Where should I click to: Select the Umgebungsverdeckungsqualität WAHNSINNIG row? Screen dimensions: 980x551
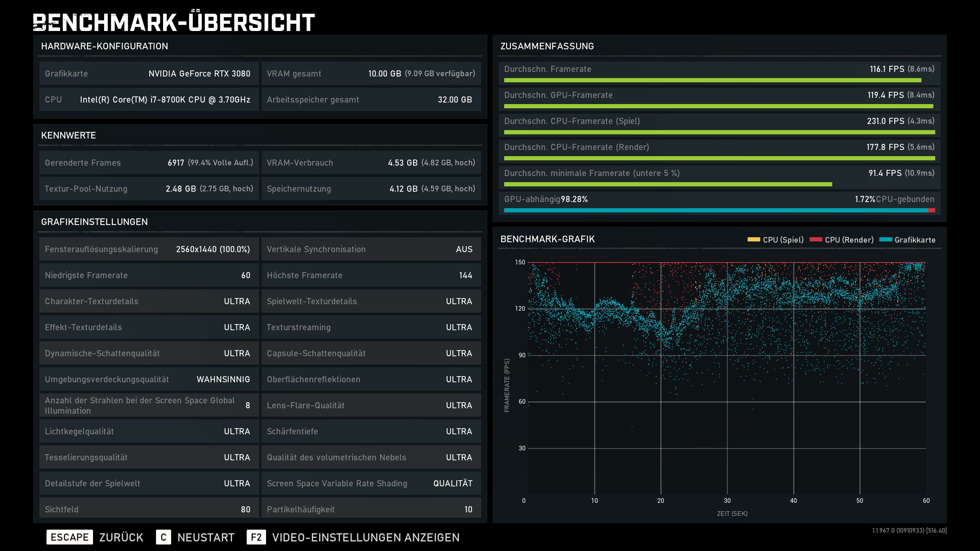click(149, 379)
